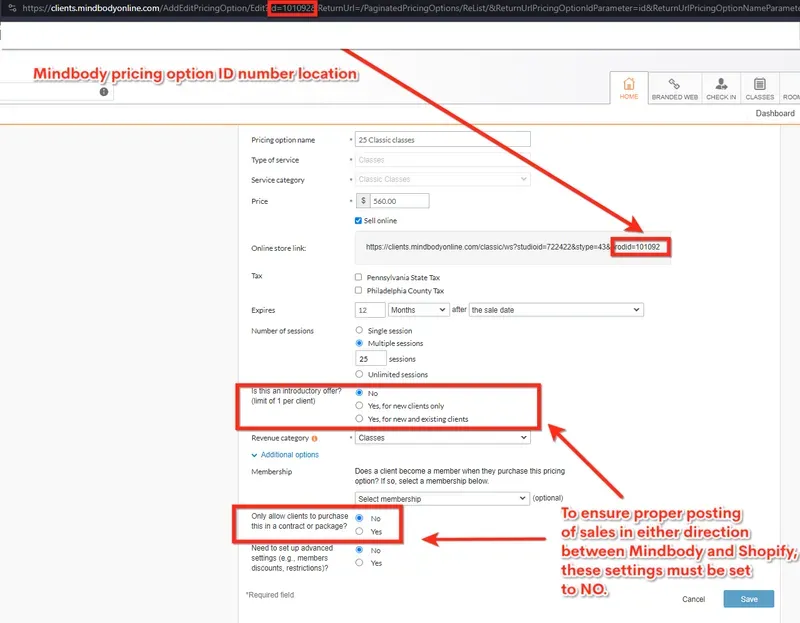The height and width of the screenshot is (623, 800).
Task: Open 'the sale date' dropdown
Action: [556, 310]
